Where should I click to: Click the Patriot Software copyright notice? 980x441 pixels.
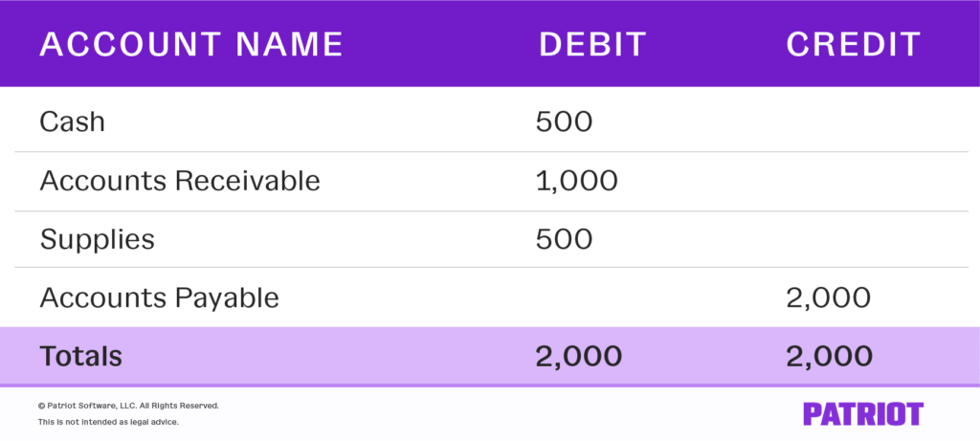coord(128,406)
